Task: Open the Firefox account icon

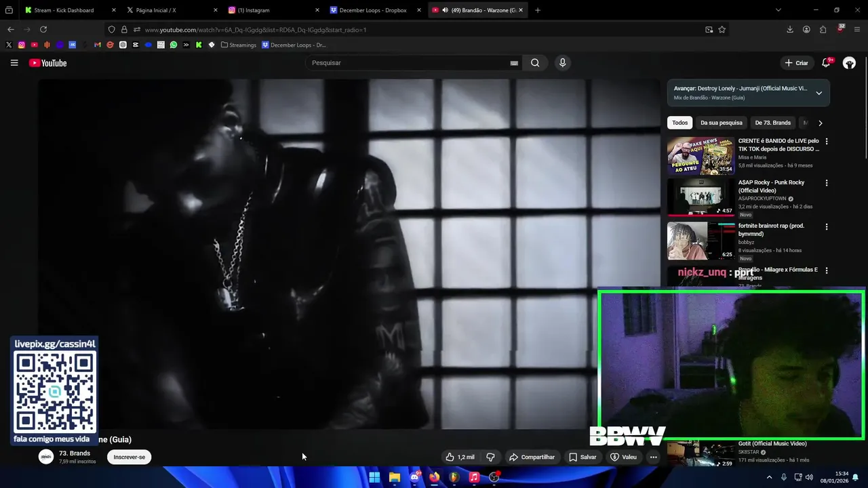Action: click(x=806, y=29)
